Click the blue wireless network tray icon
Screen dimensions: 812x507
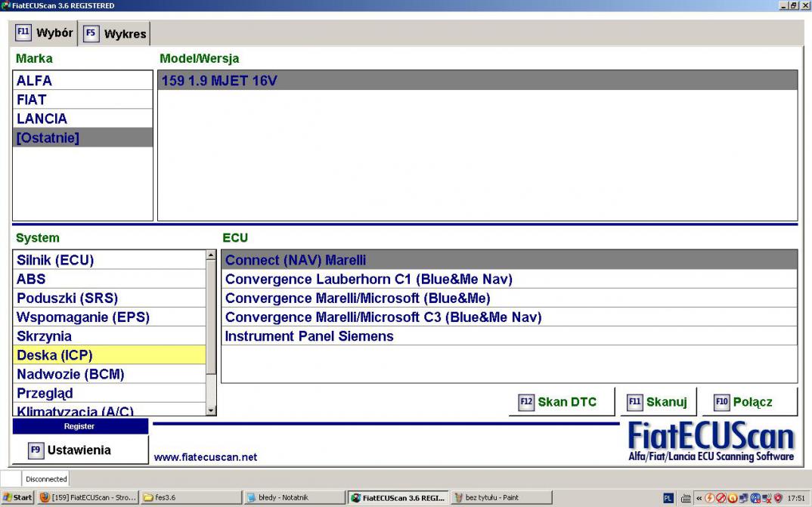[x=755, y=498]
